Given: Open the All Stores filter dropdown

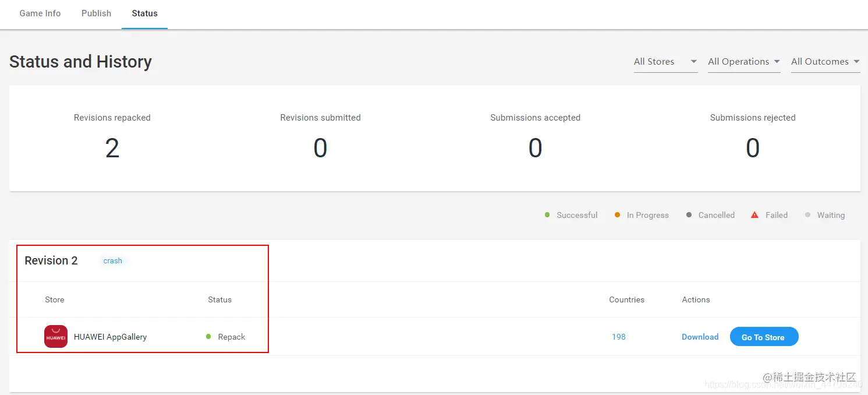Looking at the screenshot, I should (665, 62).
